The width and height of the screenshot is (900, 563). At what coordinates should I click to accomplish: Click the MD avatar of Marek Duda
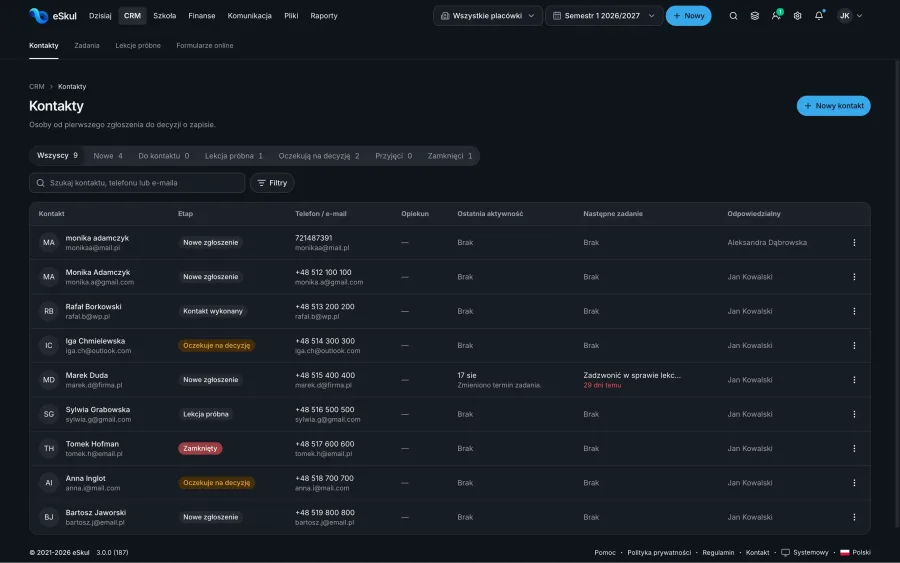pyautogui.click(x=49, y=380)
